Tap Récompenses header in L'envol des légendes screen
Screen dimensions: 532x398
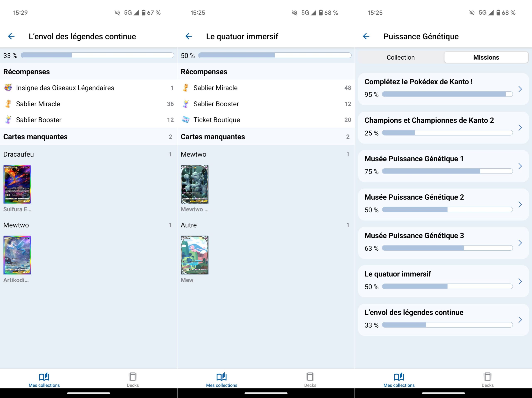coord(26,72)
